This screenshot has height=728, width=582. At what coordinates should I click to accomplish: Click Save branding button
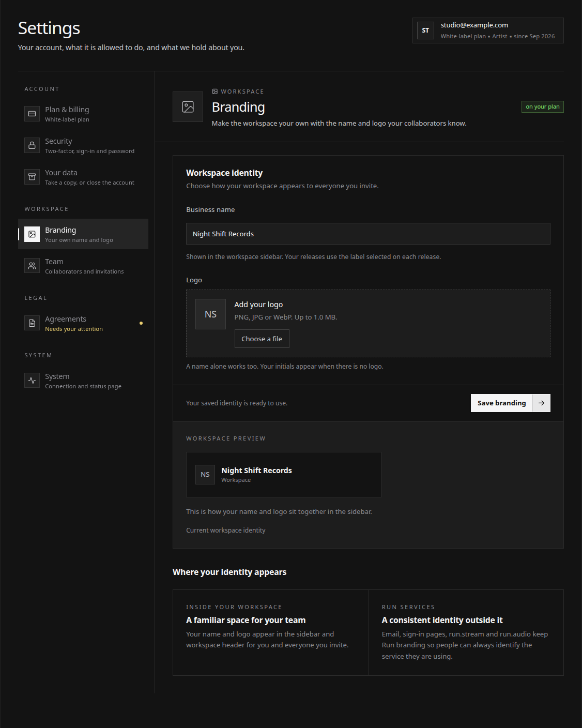click(x=510, y=403)
